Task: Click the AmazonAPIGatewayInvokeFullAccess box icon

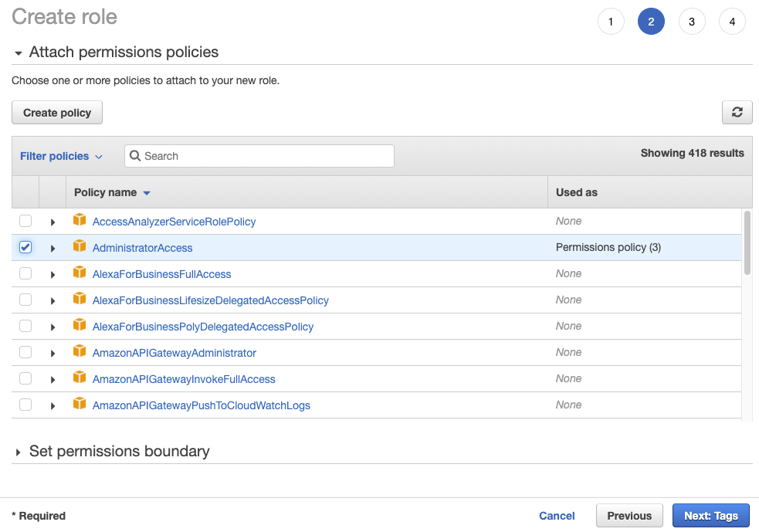Action: (80, 377)
